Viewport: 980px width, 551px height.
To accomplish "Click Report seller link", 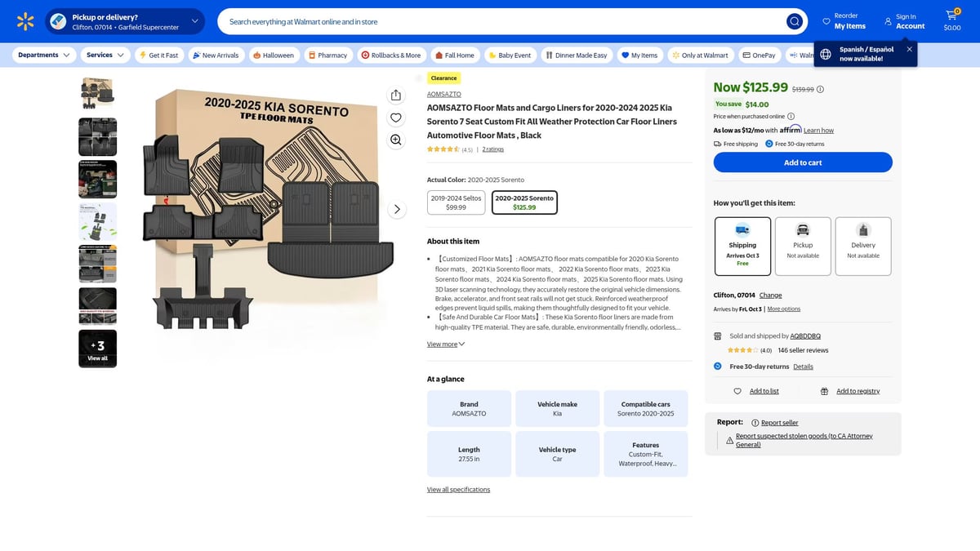I will 780,422.
